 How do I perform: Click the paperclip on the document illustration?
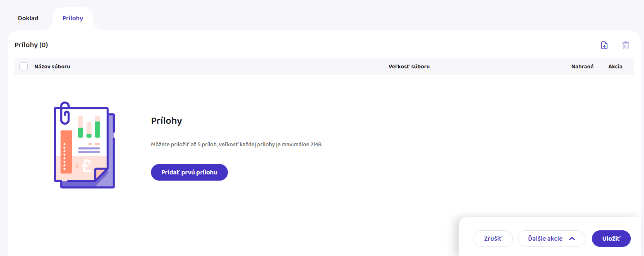pyautogui.click(x=65, y=113)
